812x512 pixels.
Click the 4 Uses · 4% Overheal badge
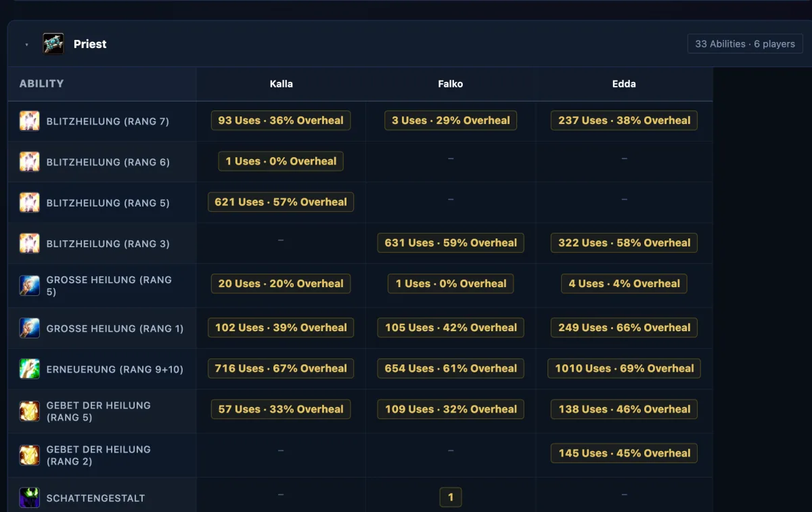(624, 284)
